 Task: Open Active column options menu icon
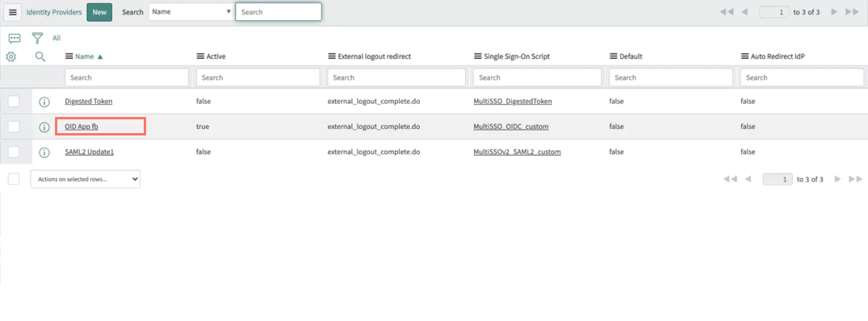[x=200, y=56]
